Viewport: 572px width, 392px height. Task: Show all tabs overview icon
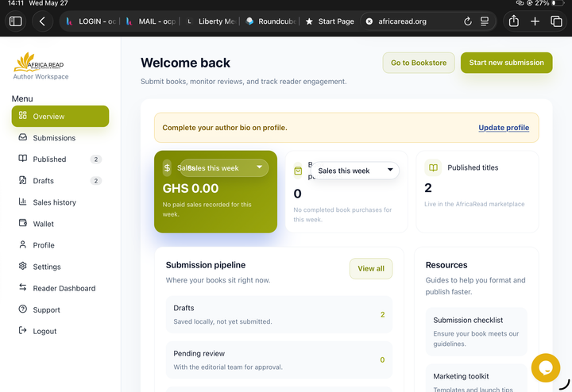pyautogui.click(x=556, y=21)
